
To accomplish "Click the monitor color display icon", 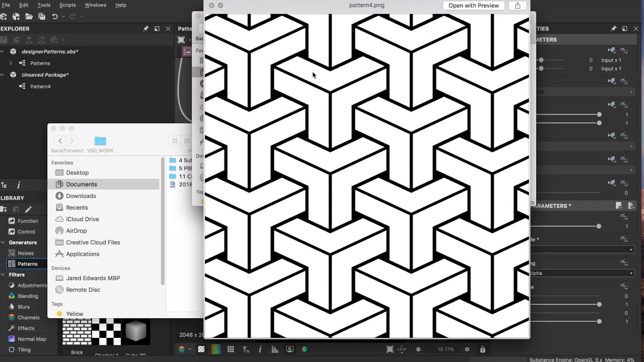I will [x=290, y=349].
